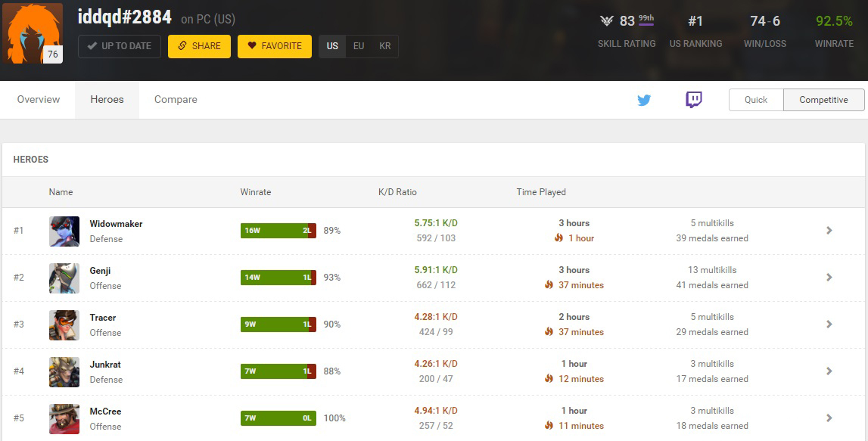Select the EU region toggle

(359, 46)
